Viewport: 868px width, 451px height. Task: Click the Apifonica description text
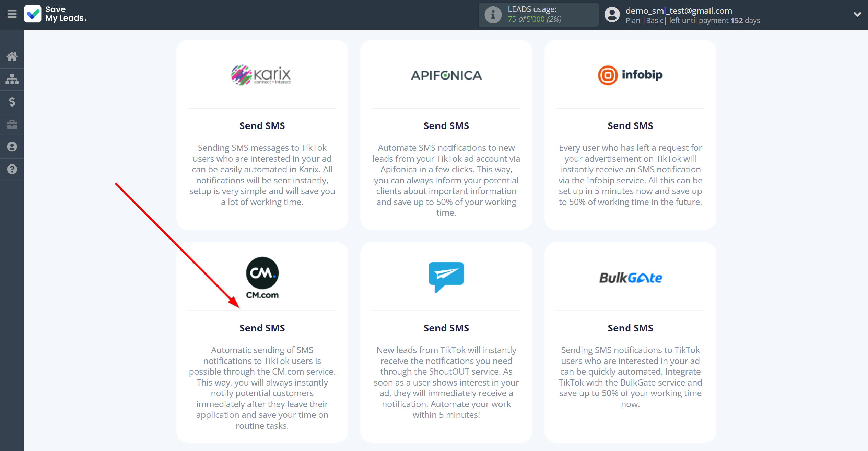click(x=446, y=180)
